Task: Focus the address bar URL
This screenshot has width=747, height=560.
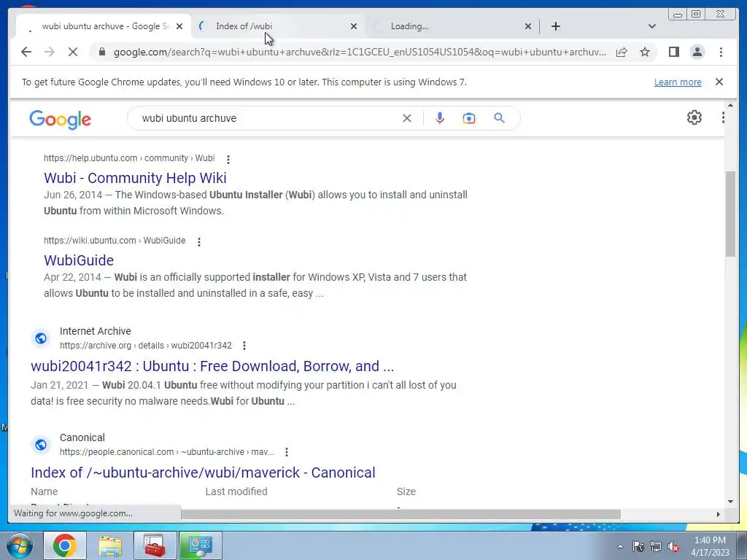Action: pyautogui.click(x=360, y=52)
